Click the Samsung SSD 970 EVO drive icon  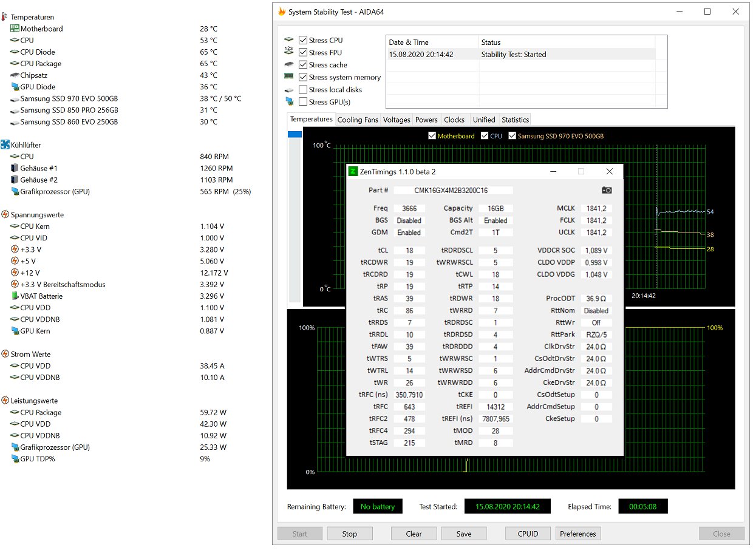point(15,98)
